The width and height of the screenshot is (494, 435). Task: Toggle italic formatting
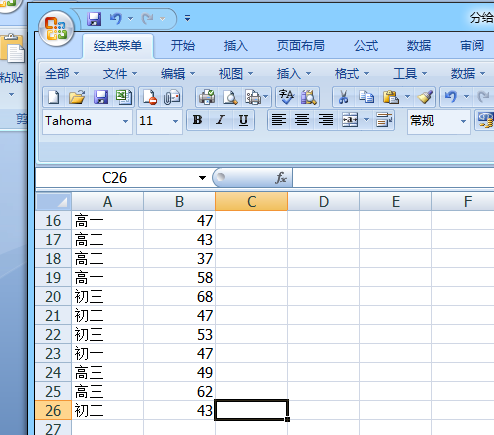pos(220,120)
